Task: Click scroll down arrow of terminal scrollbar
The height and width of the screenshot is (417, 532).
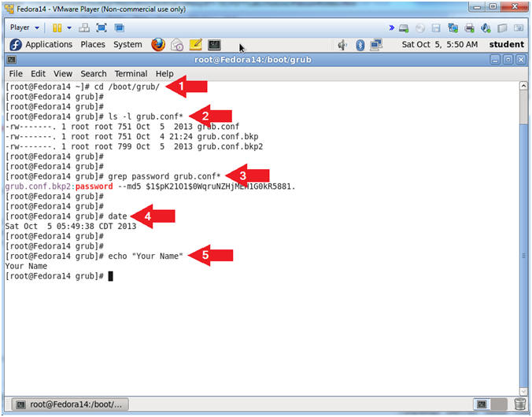Action: [x=523, y=390]
